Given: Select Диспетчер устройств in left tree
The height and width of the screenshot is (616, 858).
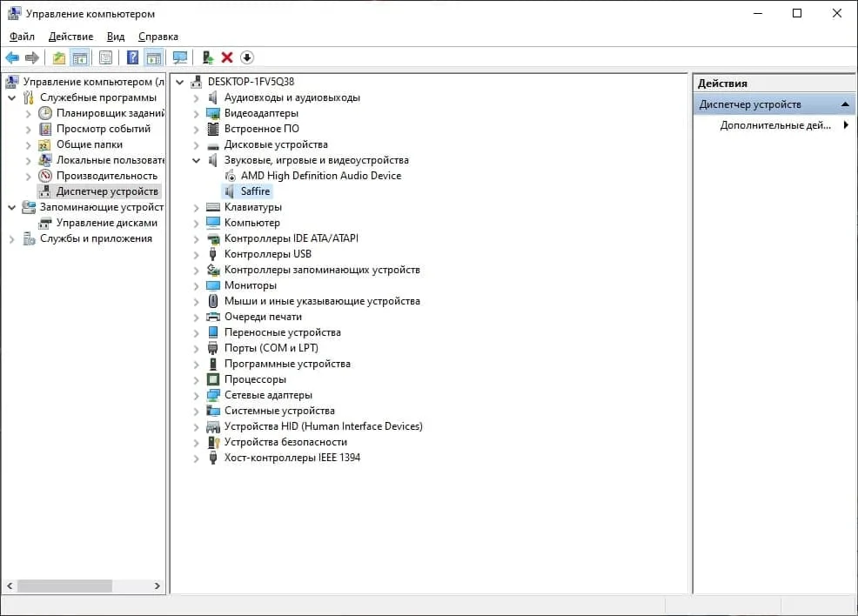Looking at the screenshot, I should click(107, 191).
